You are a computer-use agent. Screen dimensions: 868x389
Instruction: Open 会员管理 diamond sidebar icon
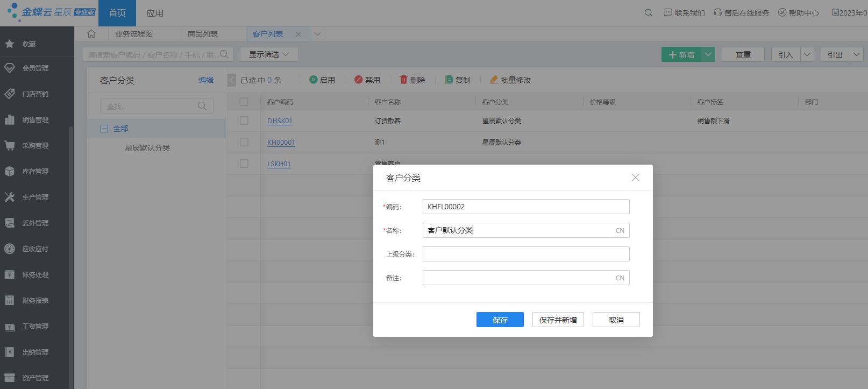(x=10, y=68)
